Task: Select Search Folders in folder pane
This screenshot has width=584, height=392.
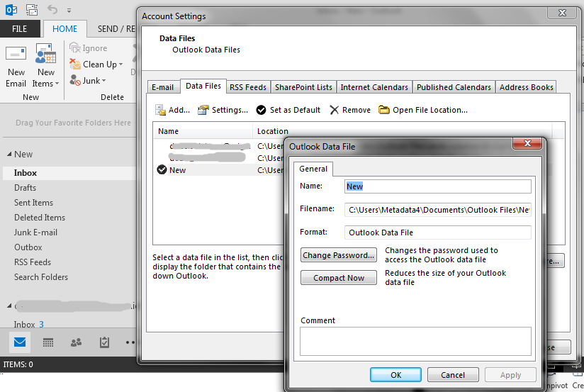Action: point(41,277)
